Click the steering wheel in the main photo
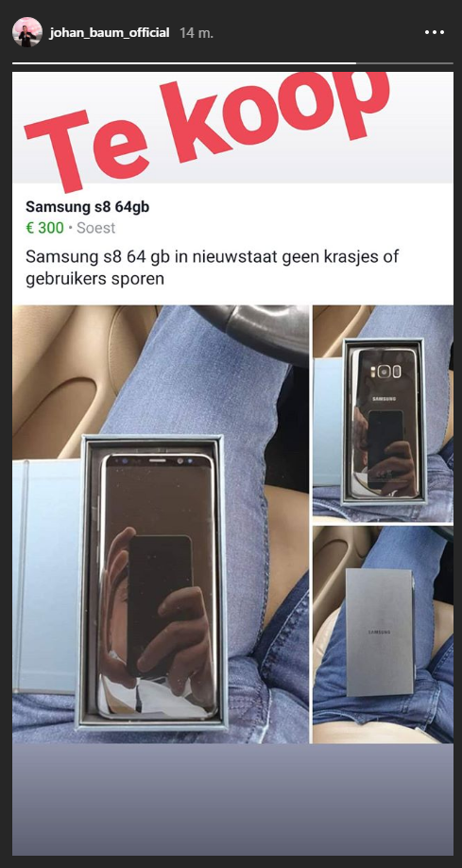 249,331
